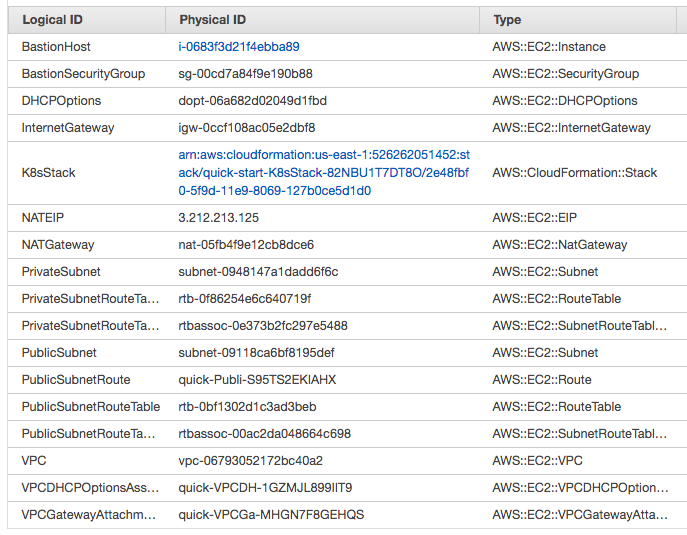Click the AWS::EC2::NatGateway type cell
Screen dimensions: 687x535
pos(560,245)
